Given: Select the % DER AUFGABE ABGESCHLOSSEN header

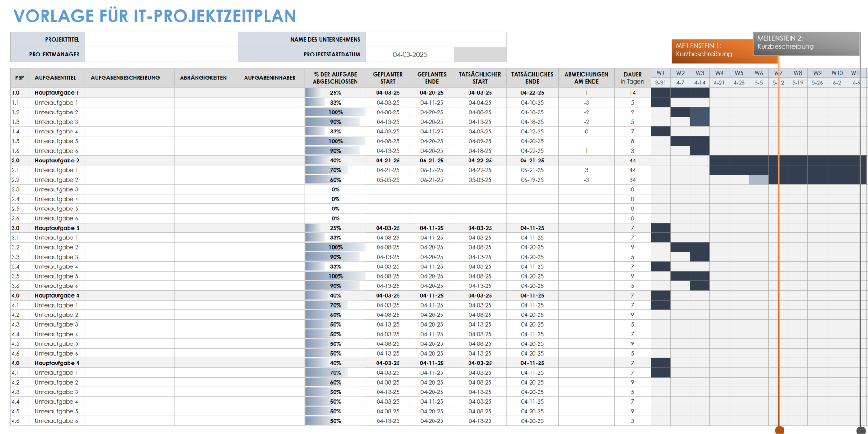Looking at the screenshot, I should 335,78.
